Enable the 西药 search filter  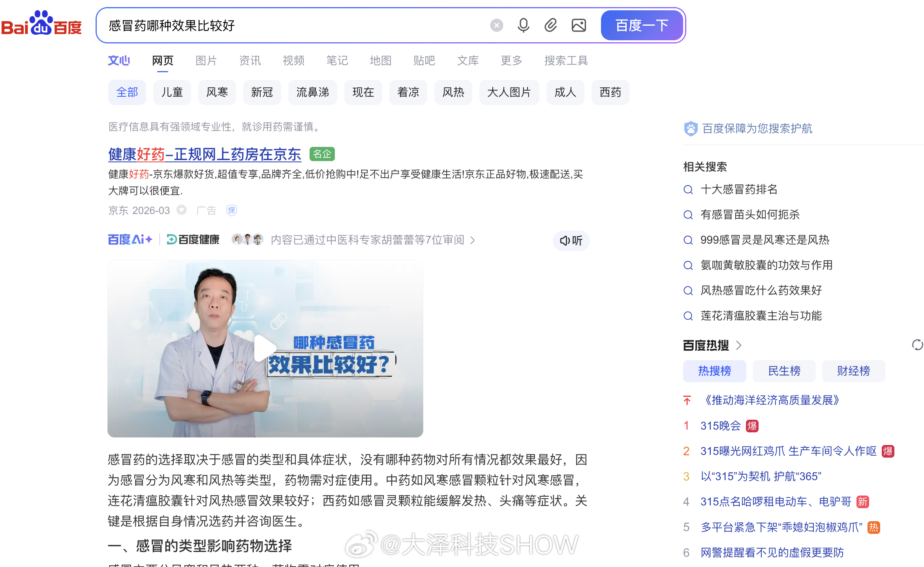610,92
